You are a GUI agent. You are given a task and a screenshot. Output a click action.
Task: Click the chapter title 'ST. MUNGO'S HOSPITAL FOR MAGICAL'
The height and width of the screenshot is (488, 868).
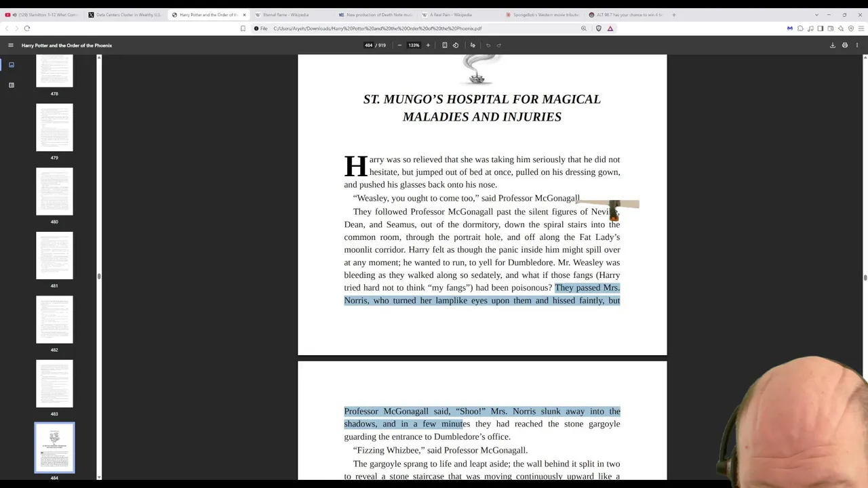(x=482, y=99)
